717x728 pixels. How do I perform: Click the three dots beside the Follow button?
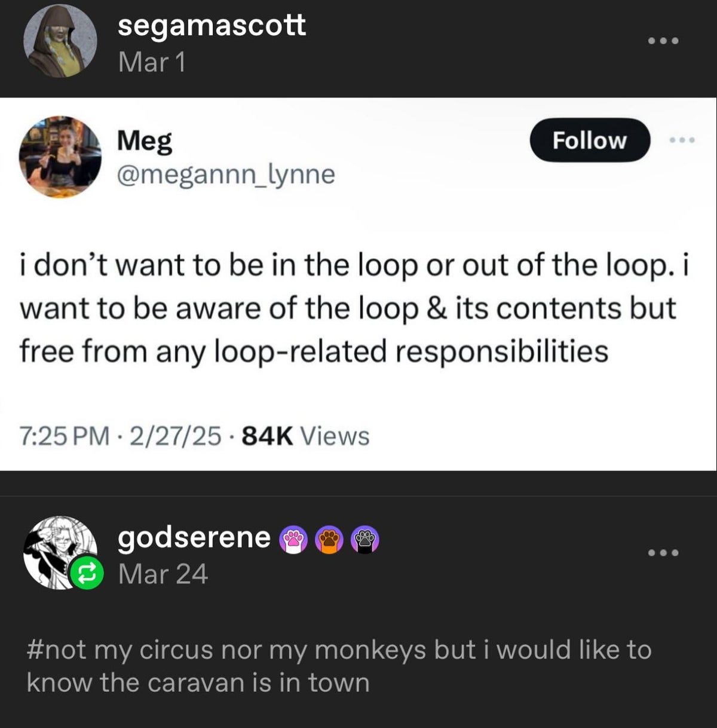coord(682,140)
